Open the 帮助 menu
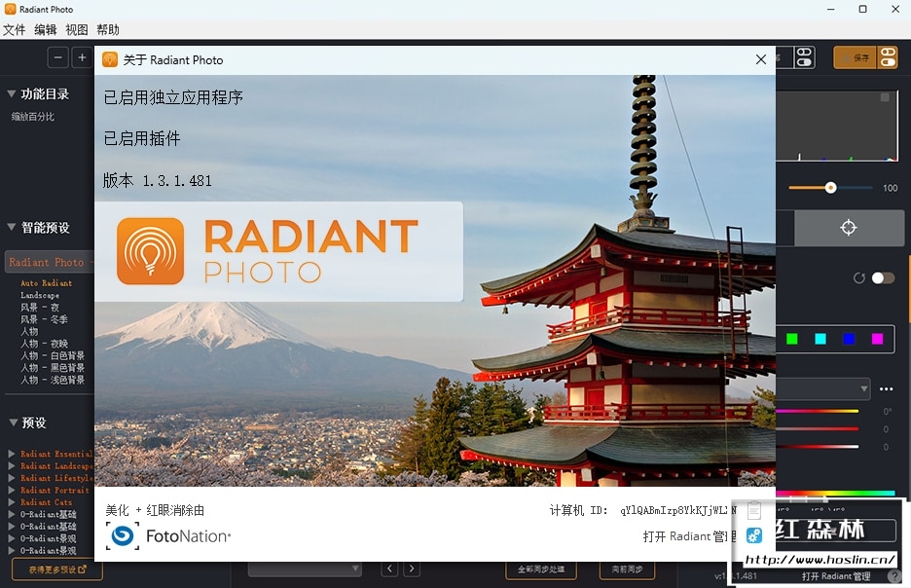The width and height of the screenshot is (911, 588). click(x=108, y=29)
